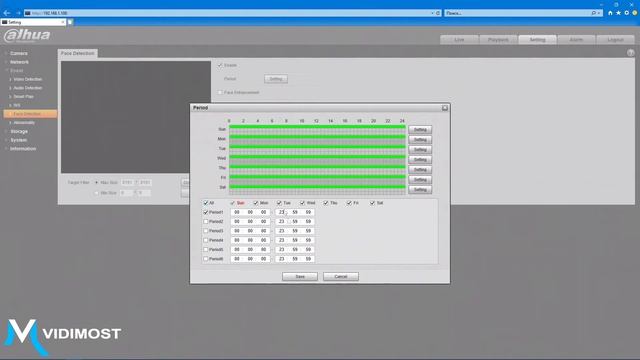The image size is (640, 360).
Task: Expand the Network menu in sidebar
Action: (x=19, y=62)
